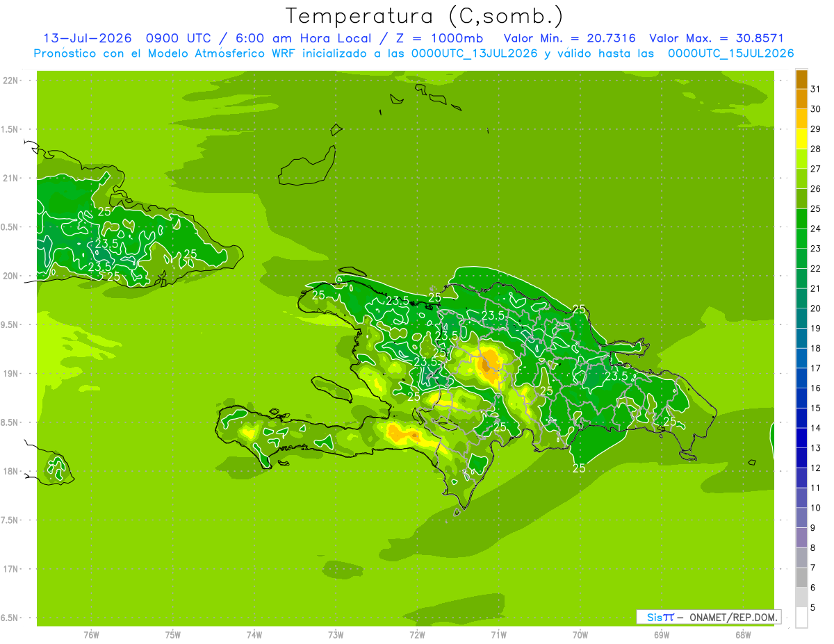Click the 73W longitude label
This screenshot has width=834, height=644.
click(x=336, y=634)
